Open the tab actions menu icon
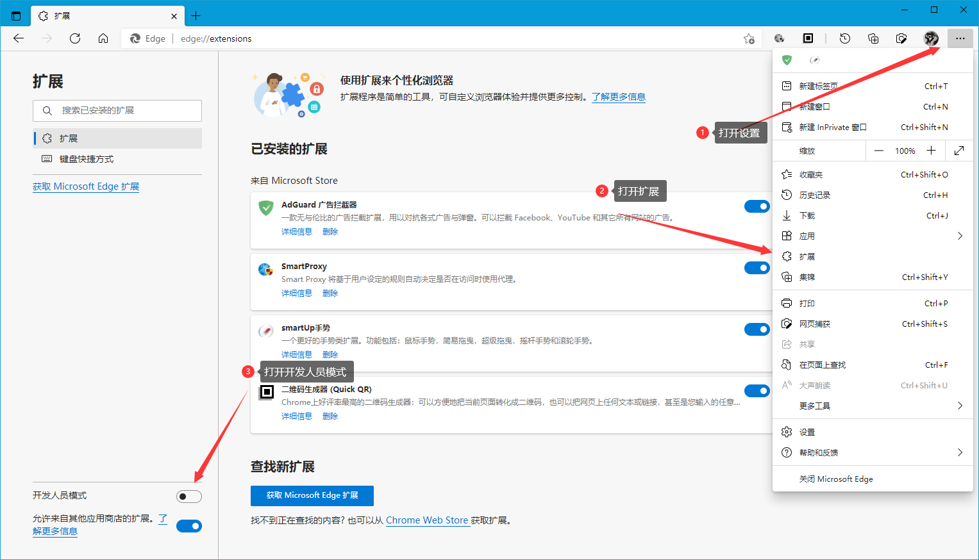Screen dimensions: 979x560 pyautogui.click(x=16, y=15)
